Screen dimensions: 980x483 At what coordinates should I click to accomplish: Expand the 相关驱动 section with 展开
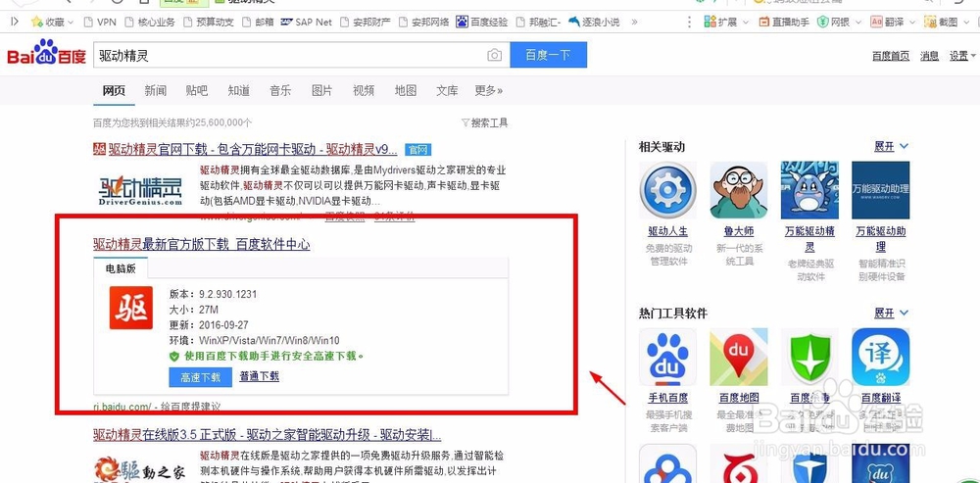(891, 146)
